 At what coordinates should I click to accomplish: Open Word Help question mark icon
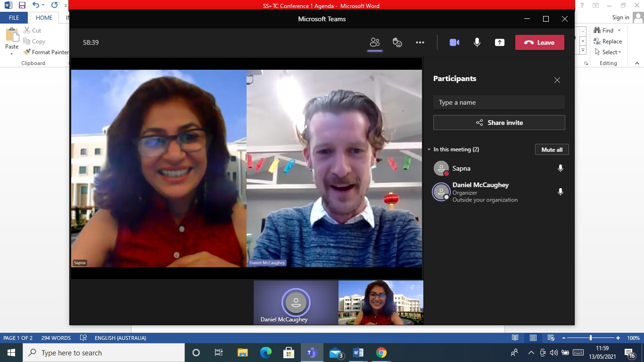582,6
